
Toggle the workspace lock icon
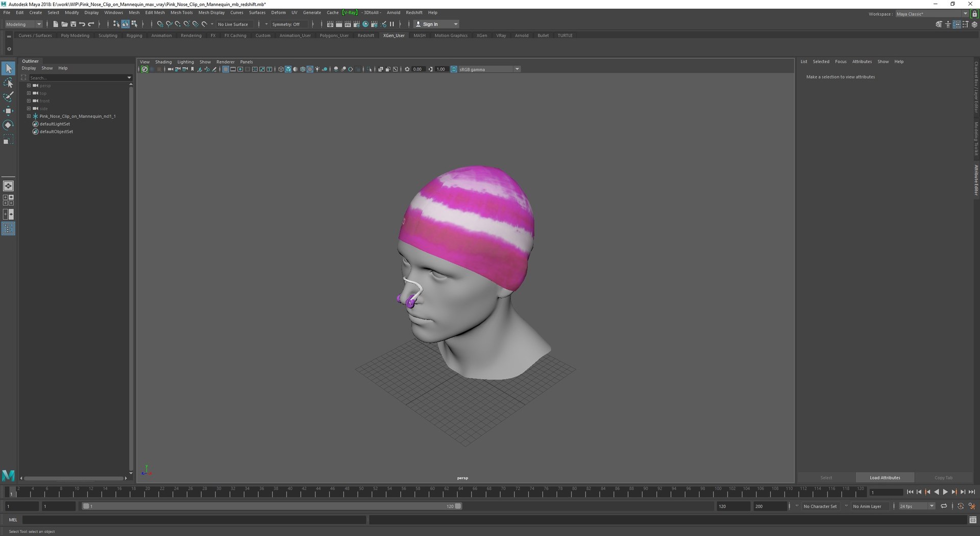[x=974, y=14]
